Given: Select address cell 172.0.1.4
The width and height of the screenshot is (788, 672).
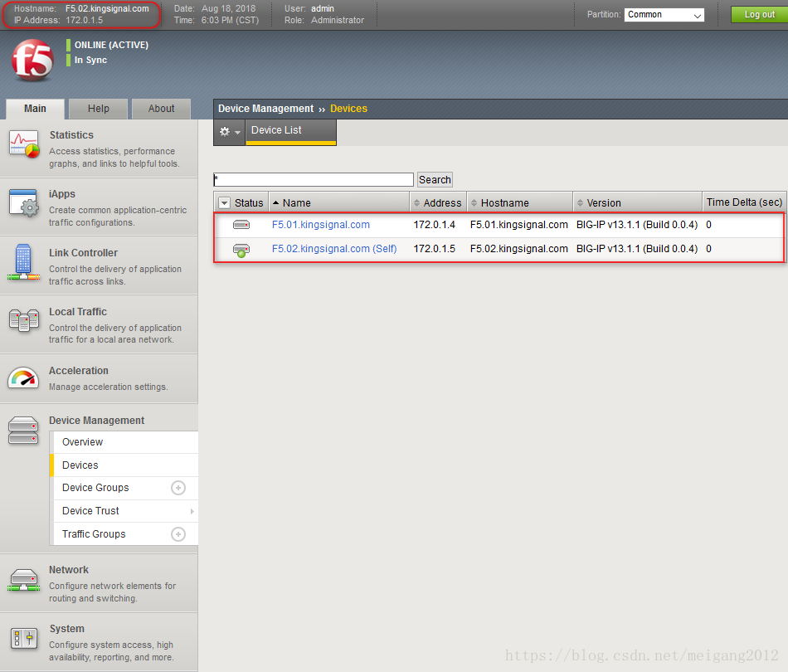Looking at the screenshot, I should point(434,225).
